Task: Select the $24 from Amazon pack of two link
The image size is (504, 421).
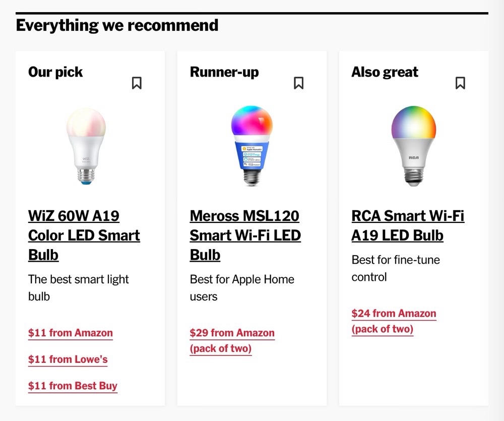Action: (394, 321)
